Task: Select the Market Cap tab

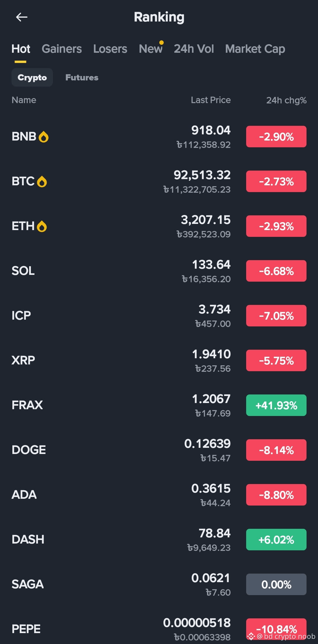Action: [255, 49]
